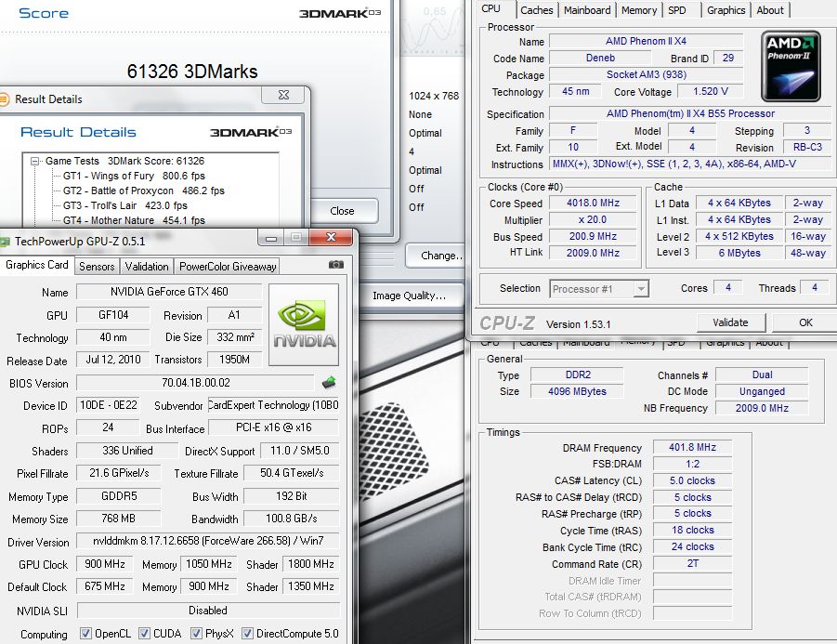Screen dimensions: 837x644
Task: Minimize the GPU-Z window
Action: [271, 238]
